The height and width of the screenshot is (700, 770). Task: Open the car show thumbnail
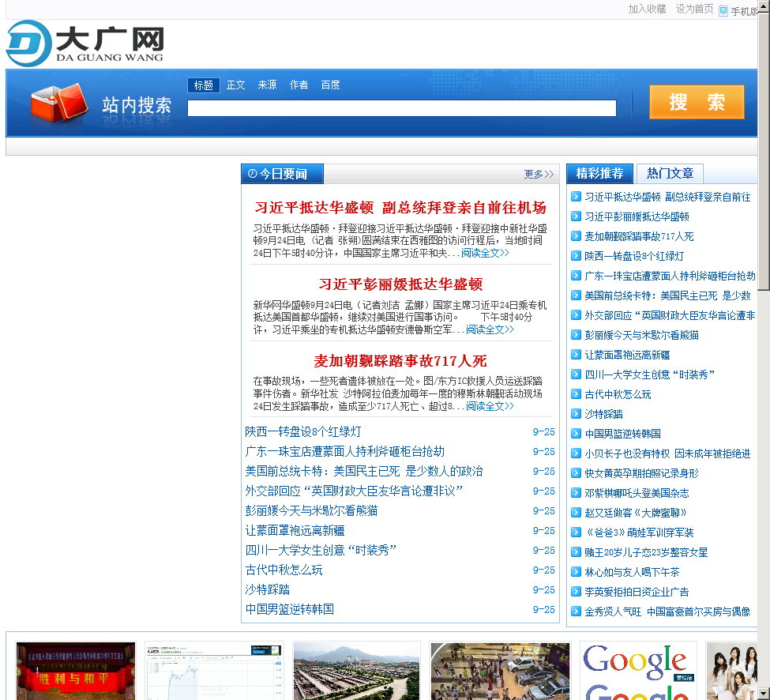pyautogui.click(x=500, y=671)
